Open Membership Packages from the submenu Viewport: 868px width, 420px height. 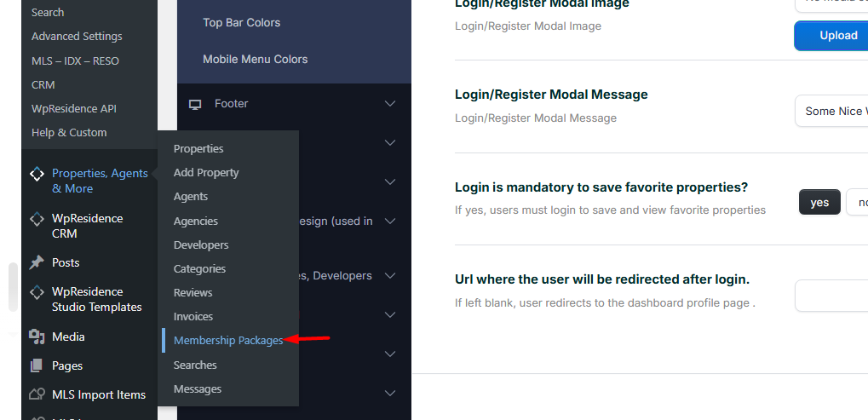pyautogui.click(x=227, y=341)
